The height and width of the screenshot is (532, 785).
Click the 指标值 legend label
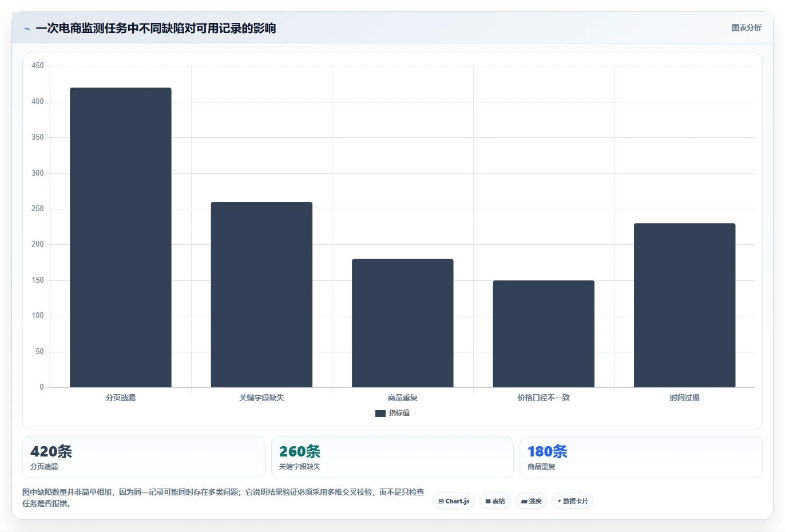399,413
